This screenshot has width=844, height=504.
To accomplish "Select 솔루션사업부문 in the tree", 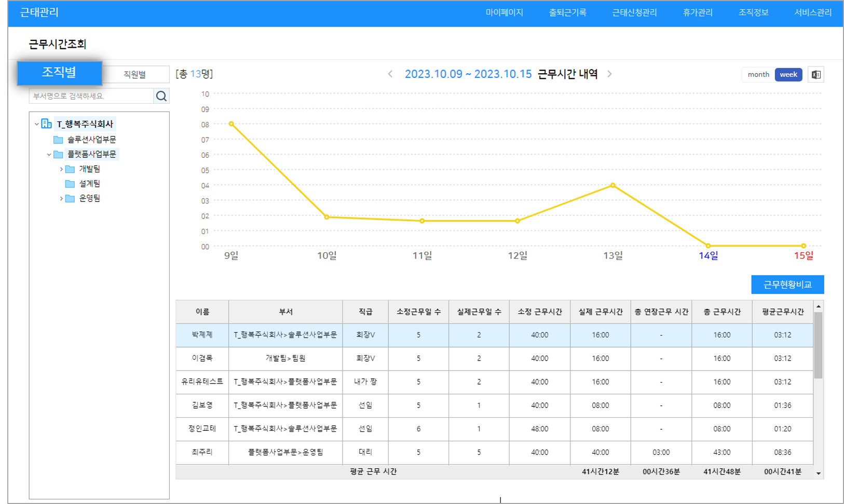I will (x=91, y=140).
